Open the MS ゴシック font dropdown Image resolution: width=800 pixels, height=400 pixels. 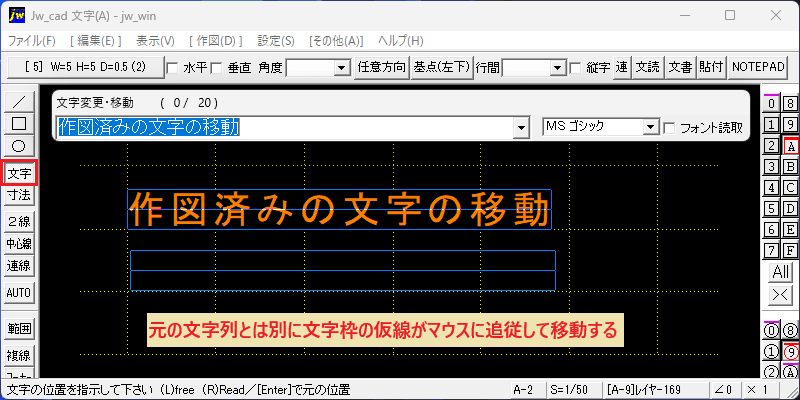click(601, 127)
